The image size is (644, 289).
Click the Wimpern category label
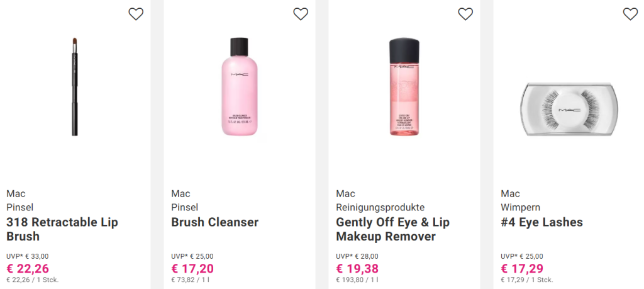[x=520, y=207]
